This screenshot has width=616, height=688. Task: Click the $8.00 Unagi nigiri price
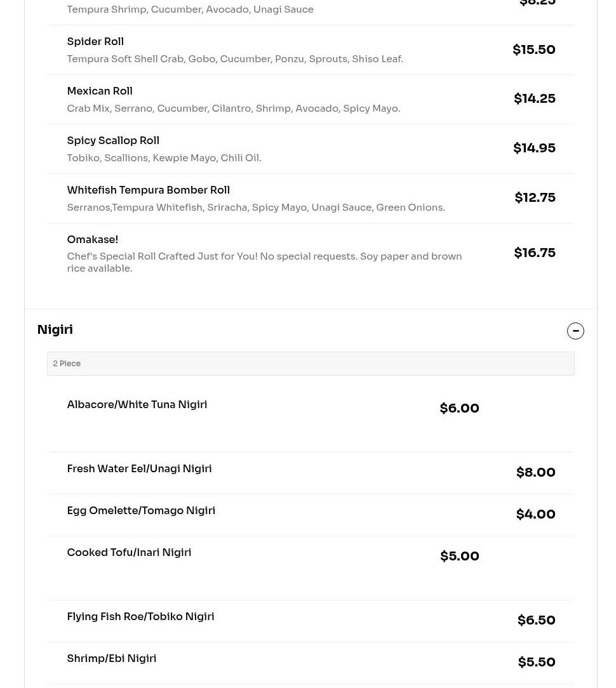[535, 472]
